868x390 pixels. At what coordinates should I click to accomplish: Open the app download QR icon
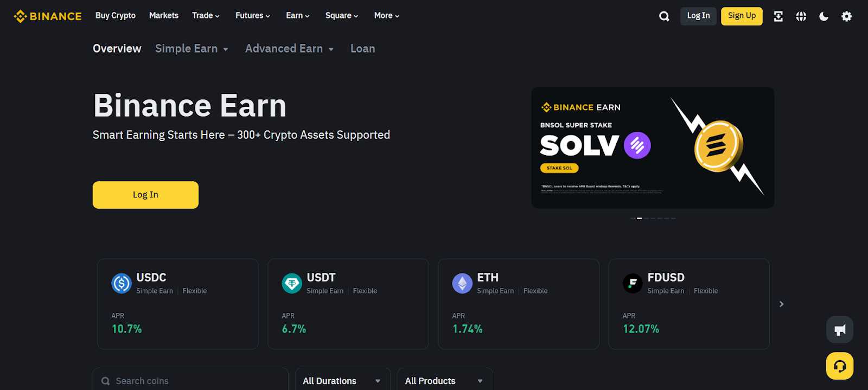pyautogui.click(x=778, y=16)
